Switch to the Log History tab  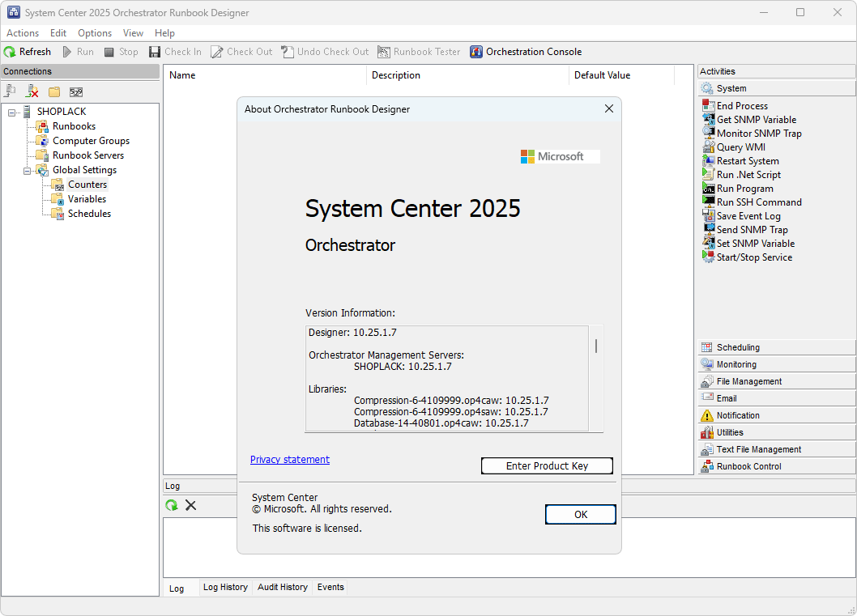225,587
